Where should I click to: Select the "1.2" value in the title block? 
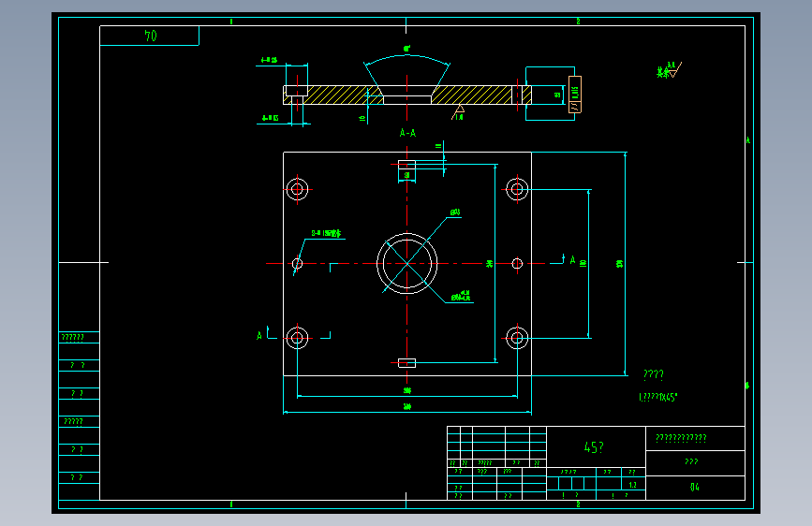tap(632, 485)
